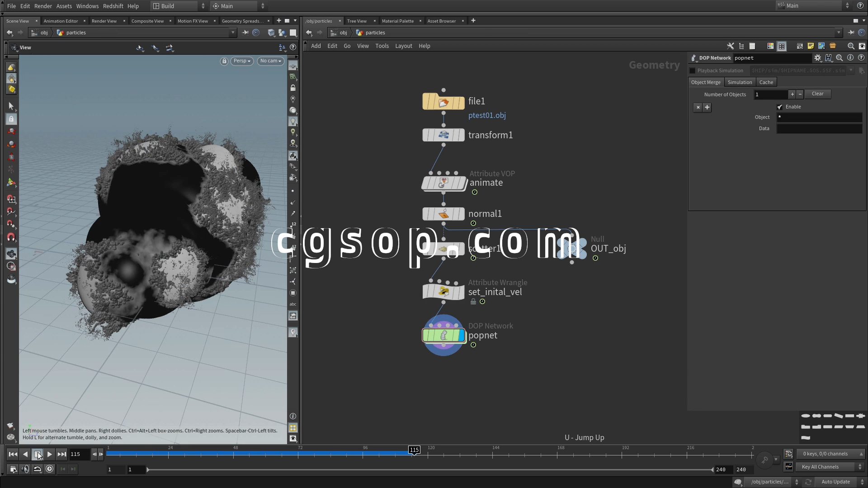868x488 pixels.
Task: Expand the Key All Channels dropdown
Action: [831, 467]
